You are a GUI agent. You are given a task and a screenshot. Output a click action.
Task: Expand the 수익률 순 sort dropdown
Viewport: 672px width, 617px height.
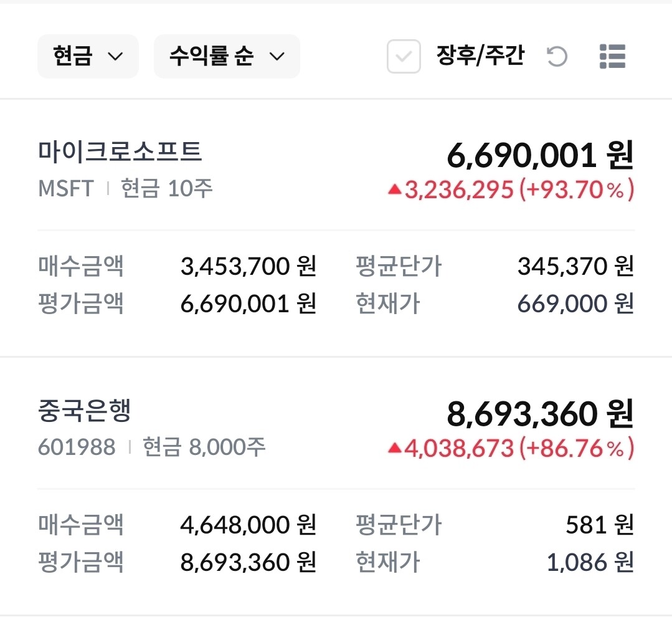click(227, 57)
